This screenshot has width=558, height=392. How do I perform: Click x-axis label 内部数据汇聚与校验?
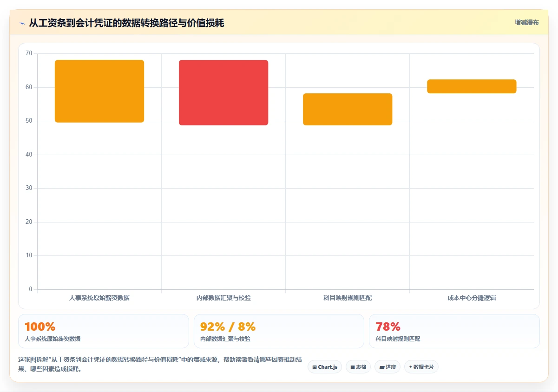(223, 298)
